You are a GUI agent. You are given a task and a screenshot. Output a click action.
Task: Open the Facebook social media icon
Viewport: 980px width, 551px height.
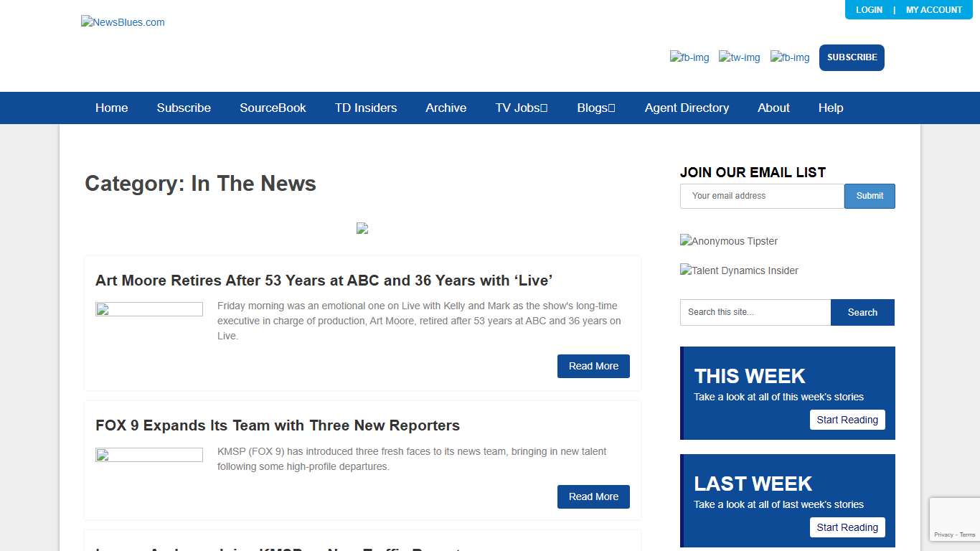[x=689, y=57]
